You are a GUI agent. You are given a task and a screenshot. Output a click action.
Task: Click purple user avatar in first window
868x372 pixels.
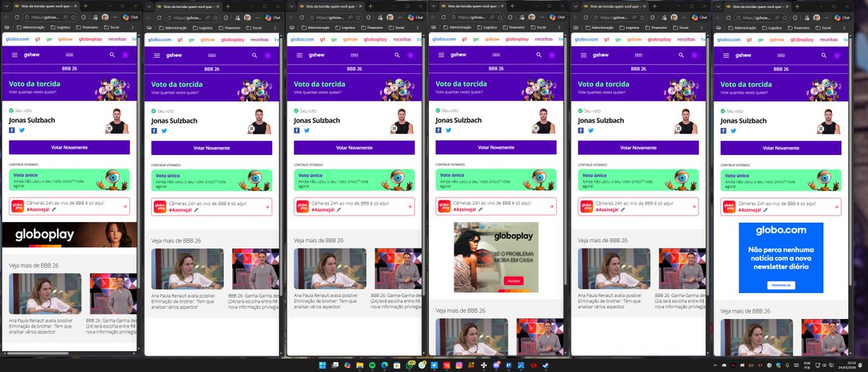[x=126, y=55]
